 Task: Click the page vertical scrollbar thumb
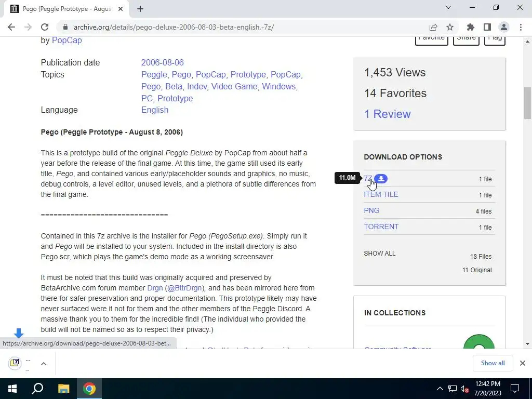(527, 103)
